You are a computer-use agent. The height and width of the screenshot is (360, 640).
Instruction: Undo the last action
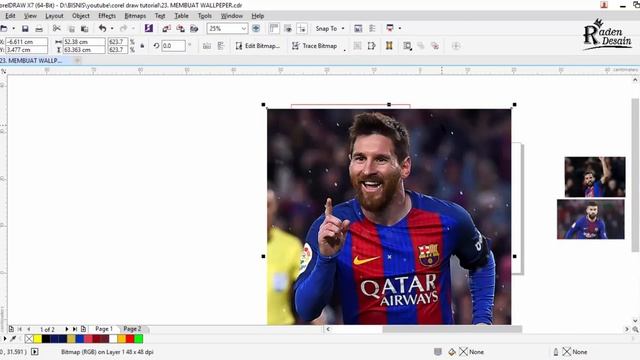pos(102,28)
